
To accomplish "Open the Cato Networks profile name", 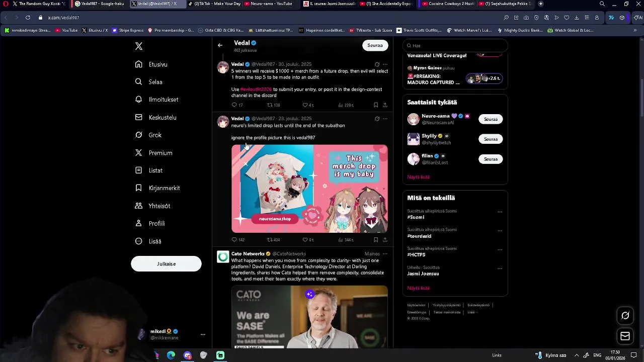I will (248, 254).
